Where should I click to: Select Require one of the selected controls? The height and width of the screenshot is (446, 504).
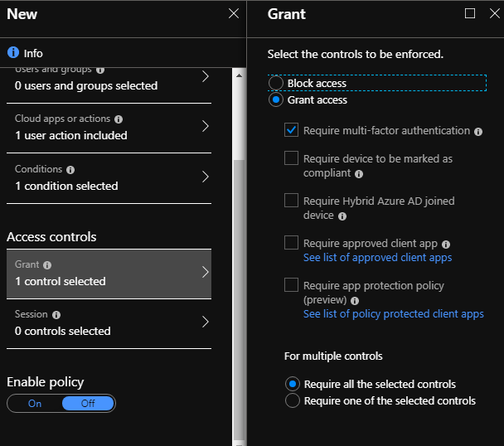292,400
